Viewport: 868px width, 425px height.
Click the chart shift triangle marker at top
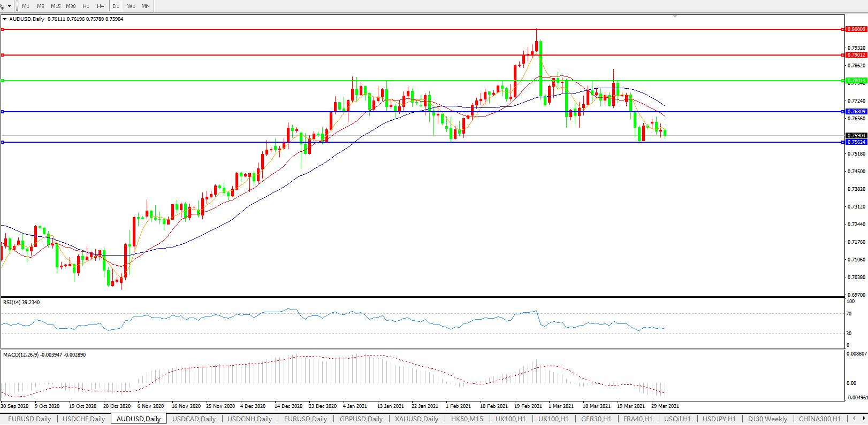point(675,16)
